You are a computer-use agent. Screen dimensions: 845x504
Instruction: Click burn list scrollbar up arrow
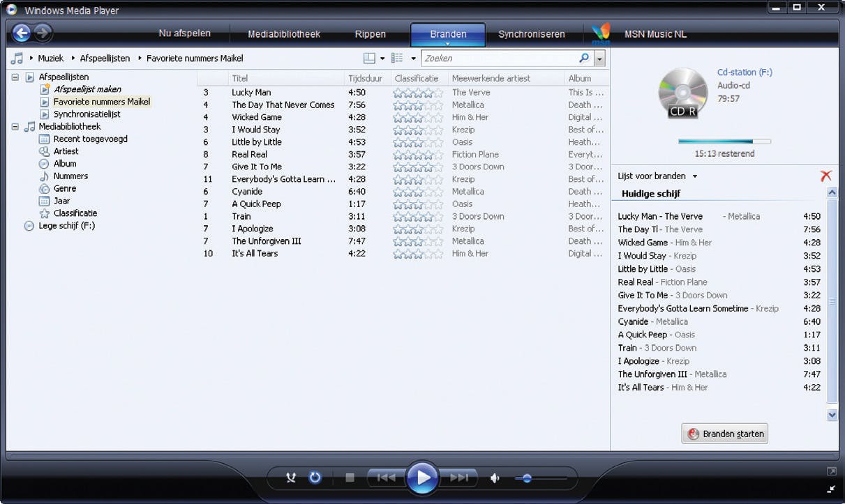point(832,192)
